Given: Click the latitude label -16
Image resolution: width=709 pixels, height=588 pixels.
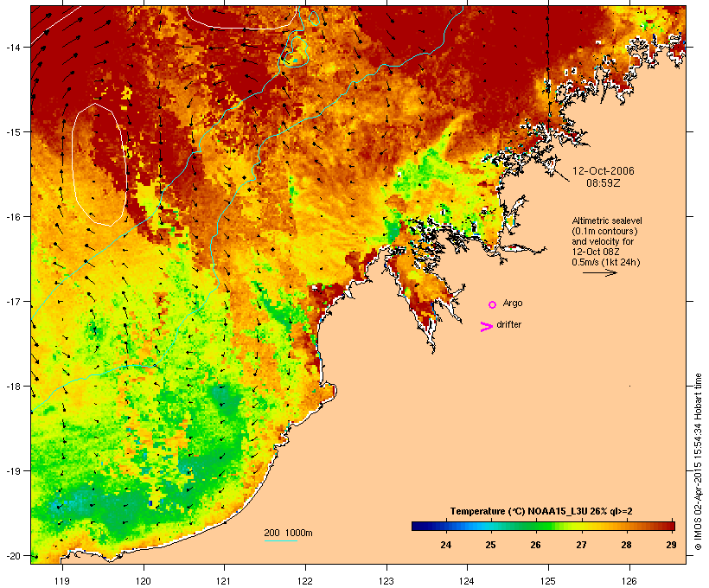Looking at the screenshot, I should click(13, 217).
